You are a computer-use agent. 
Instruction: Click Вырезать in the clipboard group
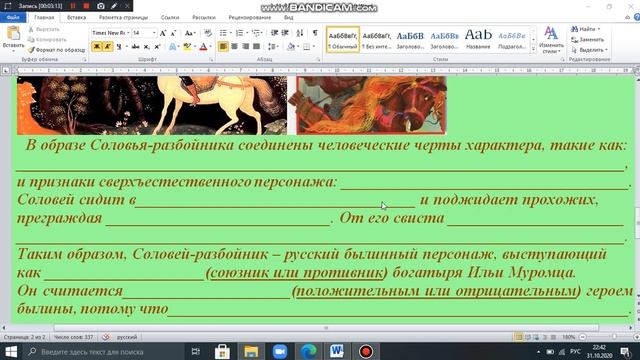coord(44,29)
